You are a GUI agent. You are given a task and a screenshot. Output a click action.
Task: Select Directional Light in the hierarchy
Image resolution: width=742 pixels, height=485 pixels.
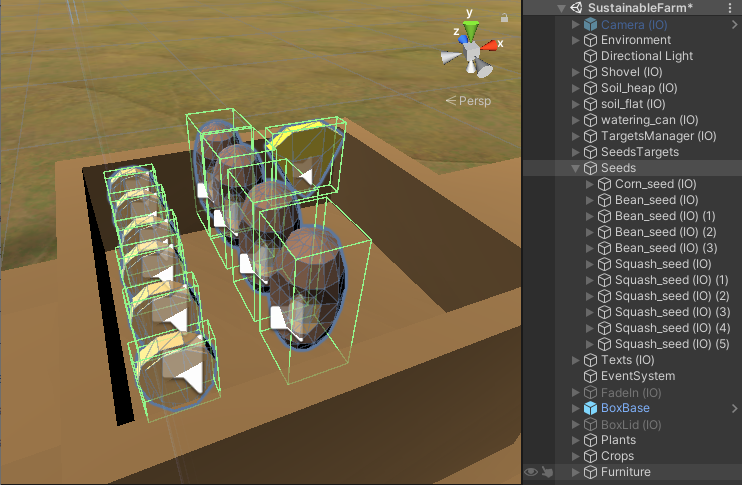[646, 56]
